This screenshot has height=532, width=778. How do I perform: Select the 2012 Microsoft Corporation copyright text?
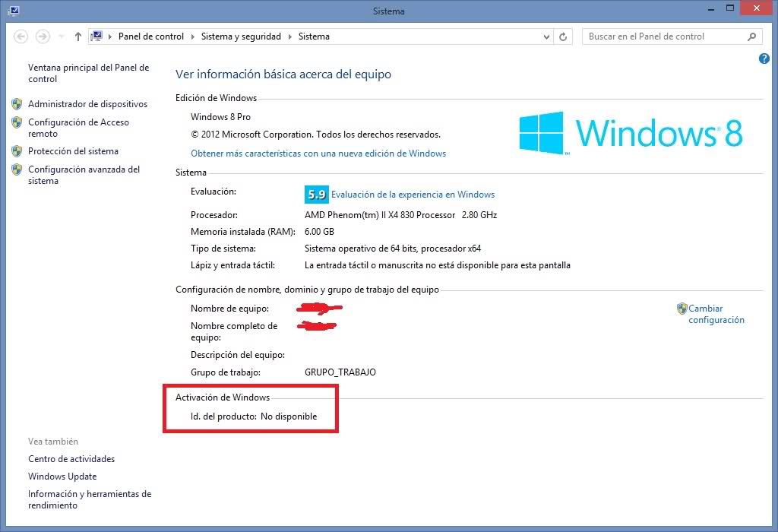pos(315,135)
